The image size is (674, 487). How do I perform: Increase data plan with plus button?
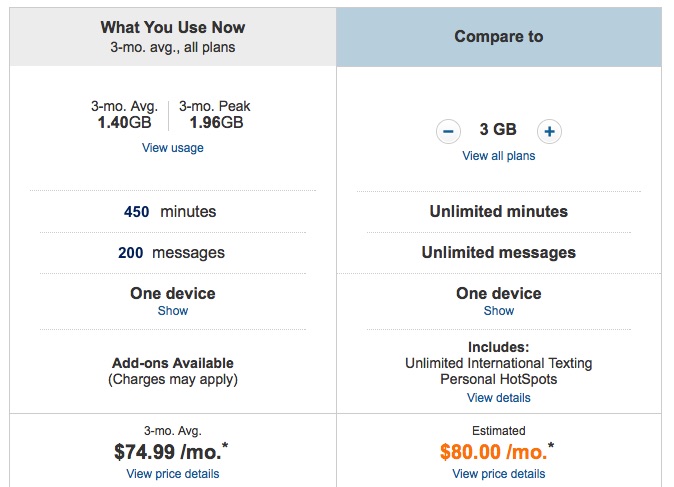point(549,131)
